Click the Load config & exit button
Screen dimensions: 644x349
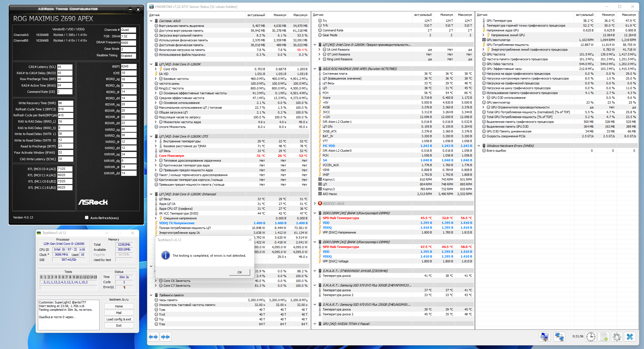pyautogui.click(x=119, y=319)
